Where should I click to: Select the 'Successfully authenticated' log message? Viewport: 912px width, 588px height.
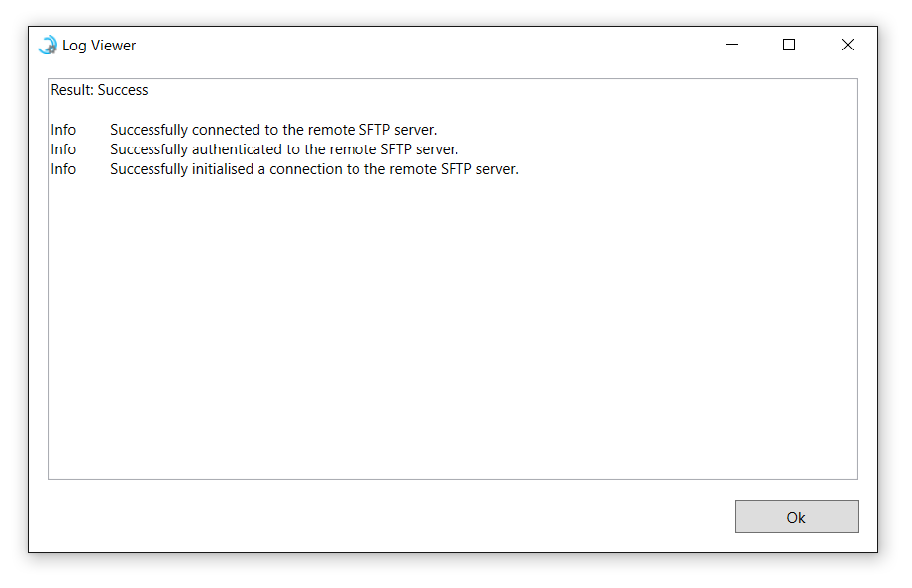(x=284, y=149)
